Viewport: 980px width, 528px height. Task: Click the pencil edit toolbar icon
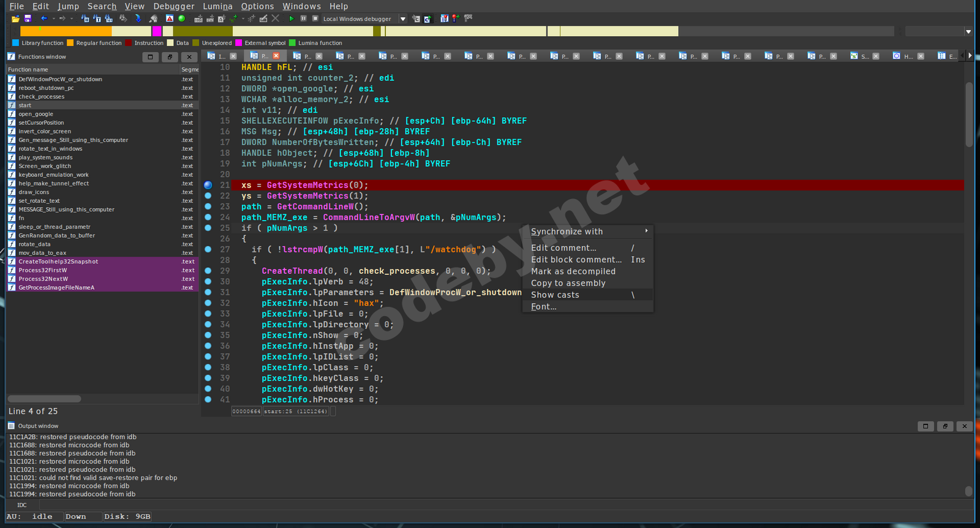click(x=263, y=19)
